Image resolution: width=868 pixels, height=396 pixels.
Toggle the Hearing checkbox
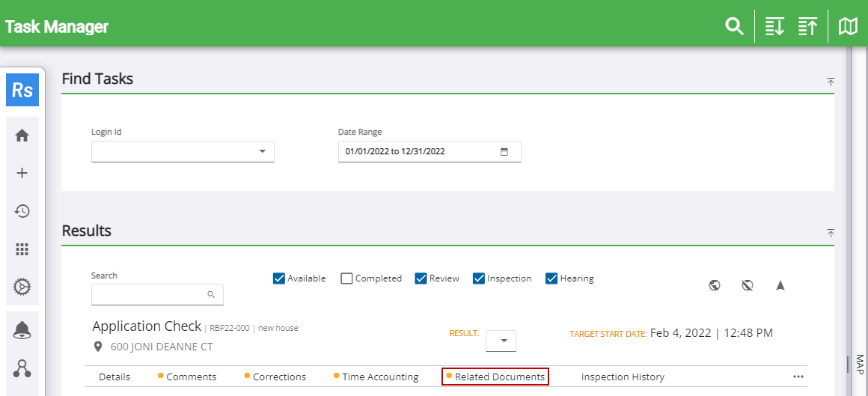(552, 278)
